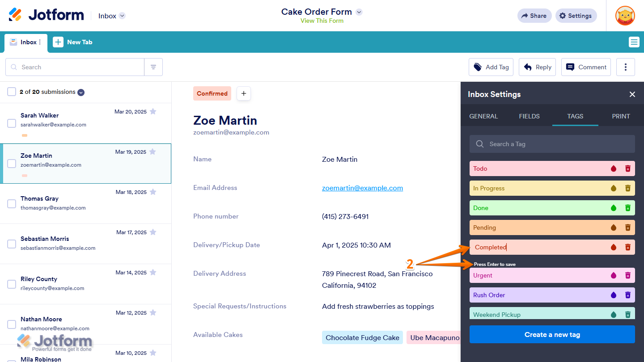Switch to the FIELDS tab
This screenshot has height=362, width=644.
(529, 116)
